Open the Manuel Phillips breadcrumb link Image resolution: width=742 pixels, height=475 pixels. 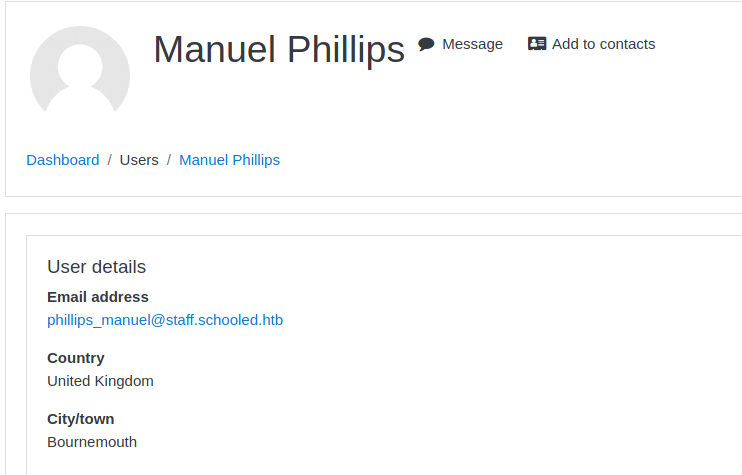click(229, 160)
